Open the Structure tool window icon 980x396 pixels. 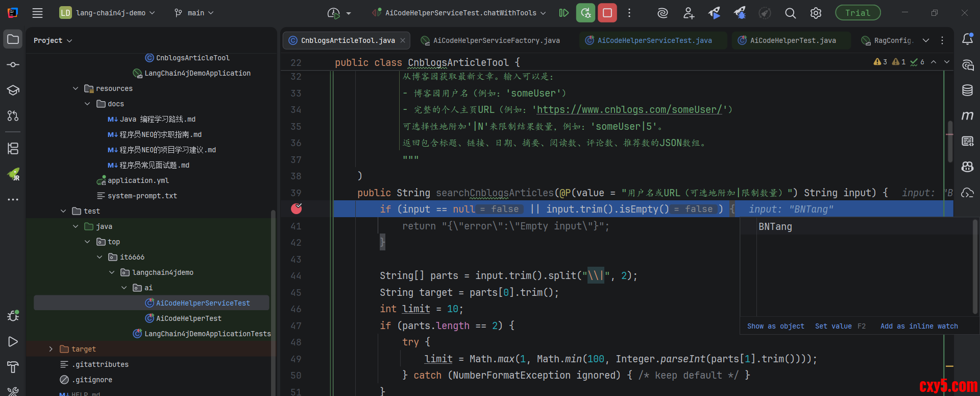point(13,149)
